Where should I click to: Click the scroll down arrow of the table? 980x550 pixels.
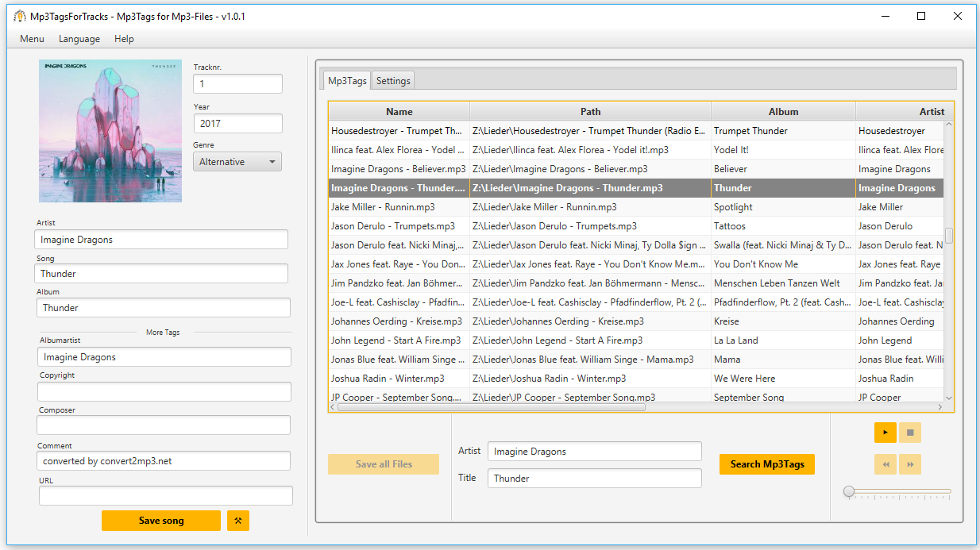[x=948, y=397]
